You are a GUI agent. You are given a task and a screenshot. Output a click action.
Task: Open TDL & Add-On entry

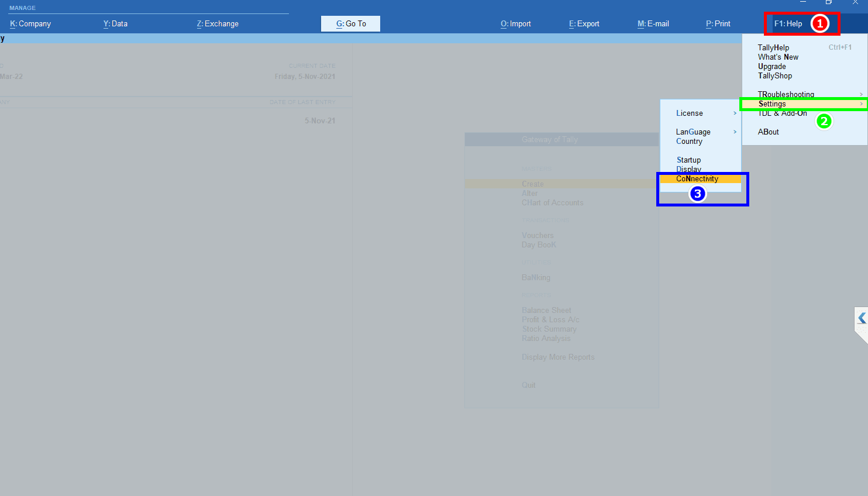coord(782,113)
